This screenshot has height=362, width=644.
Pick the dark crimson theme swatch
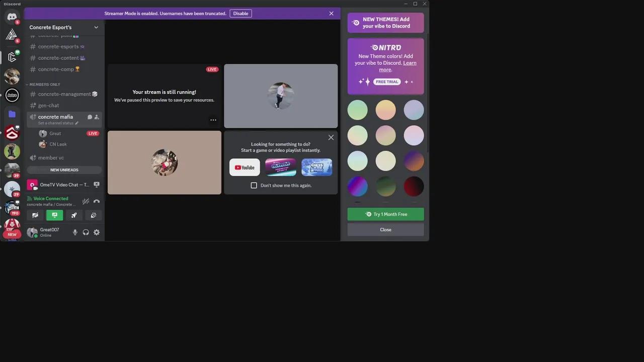[x=414, y=187]
